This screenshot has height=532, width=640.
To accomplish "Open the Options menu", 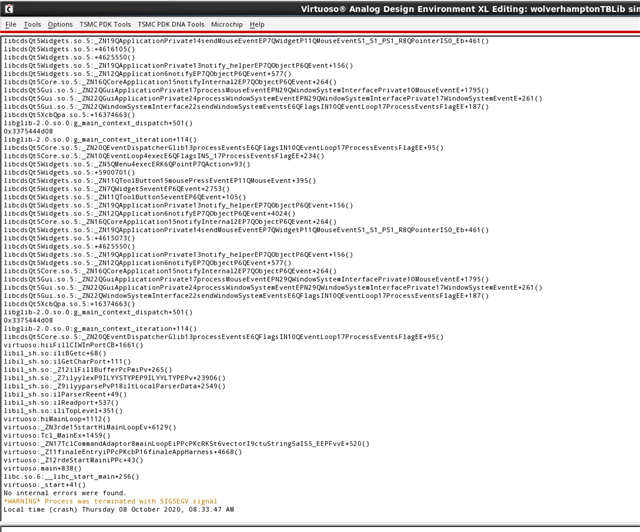I will [x=60, y=24].
